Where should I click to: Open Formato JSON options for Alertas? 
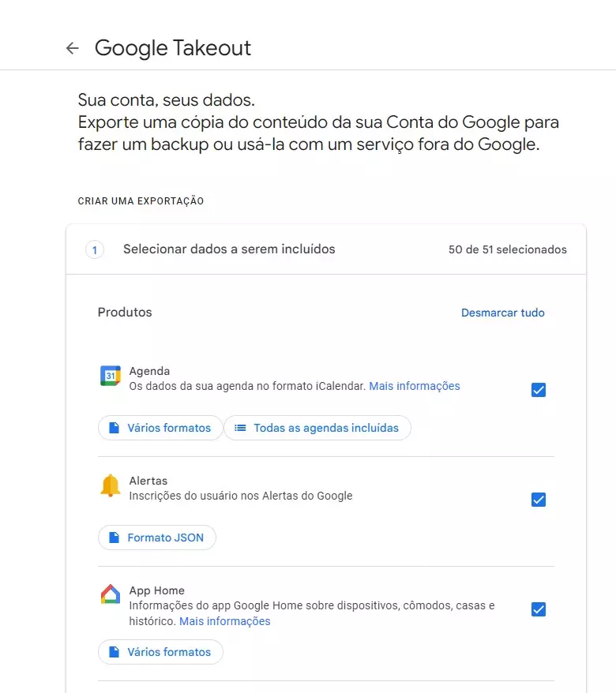coord(157,538)
